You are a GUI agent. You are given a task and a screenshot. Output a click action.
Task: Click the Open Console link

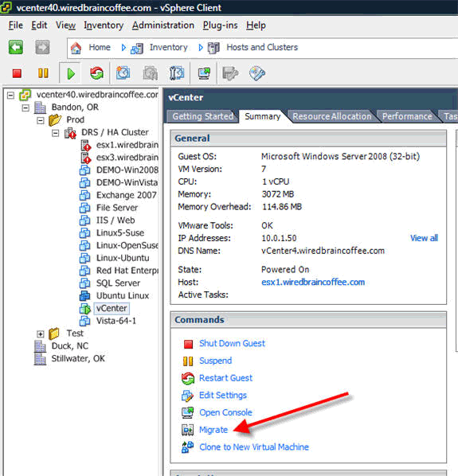pos(225,412)
